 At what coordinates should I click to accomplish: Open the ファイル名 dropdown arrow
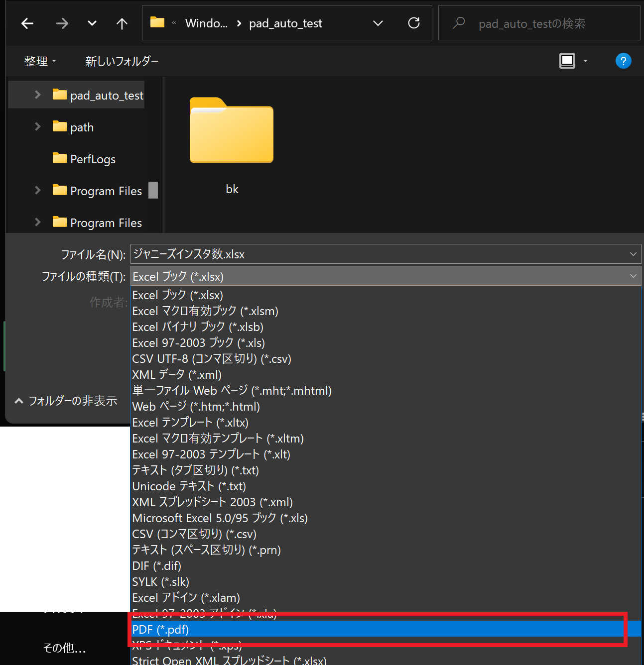point(633,254)
